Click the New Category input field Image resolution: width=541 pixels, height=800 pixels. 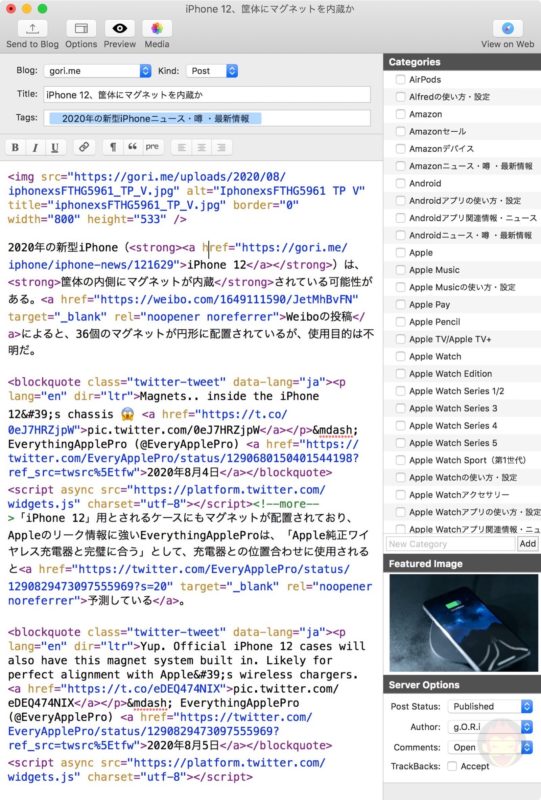coord(450,543)
